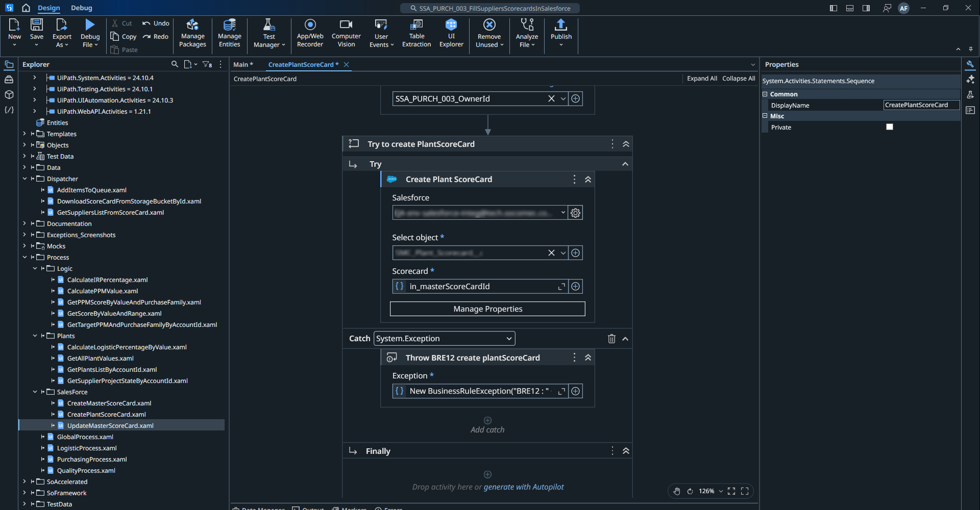
Task: Collapse the Misc properties section
Action: coord(765,116)
